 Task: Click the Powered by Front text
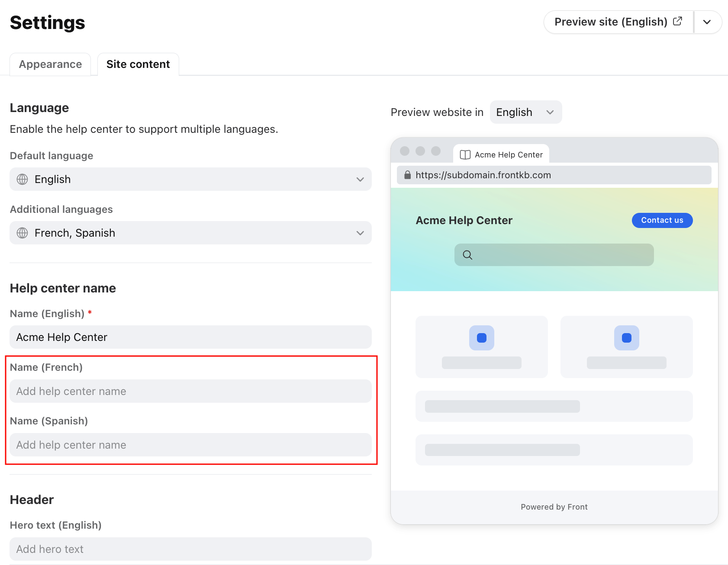pos(554,507)
